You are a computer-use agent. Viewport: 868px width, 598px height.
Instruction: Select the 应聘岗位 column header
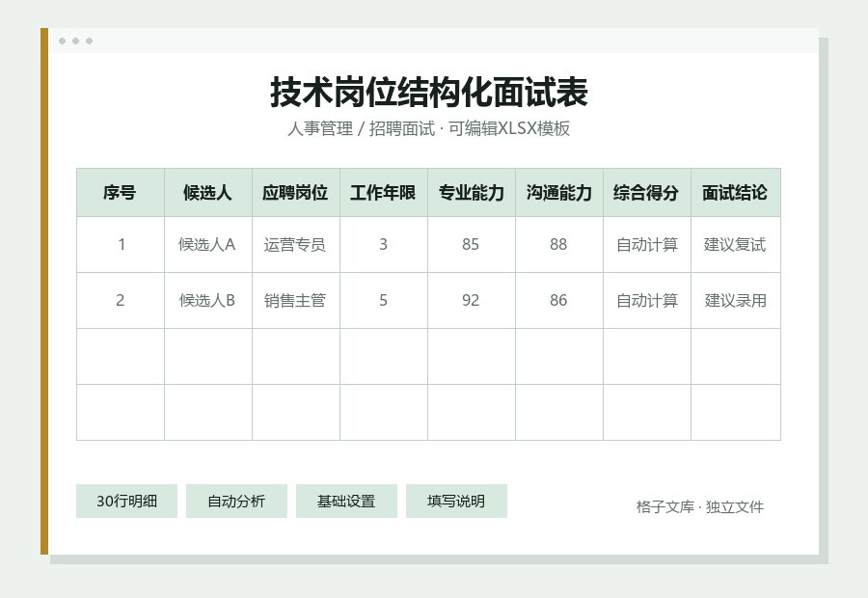(296, 192)
